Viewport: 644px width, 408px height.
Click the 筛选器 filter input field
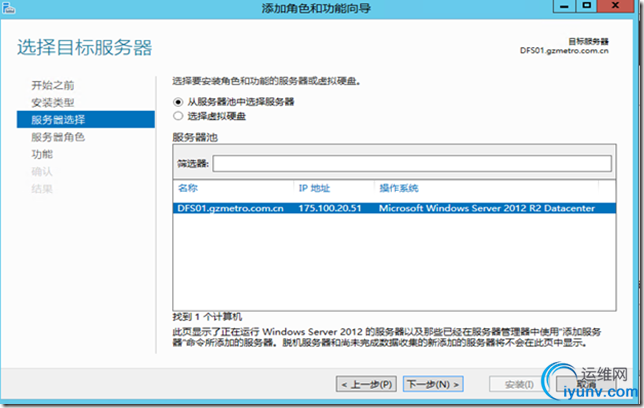click(x=412, y=164)
